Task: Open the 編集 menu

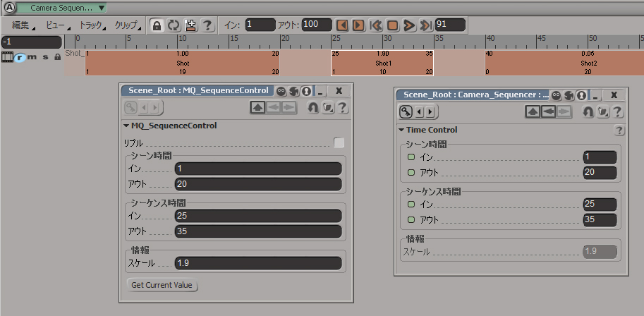Action: (x=22, y=25)
